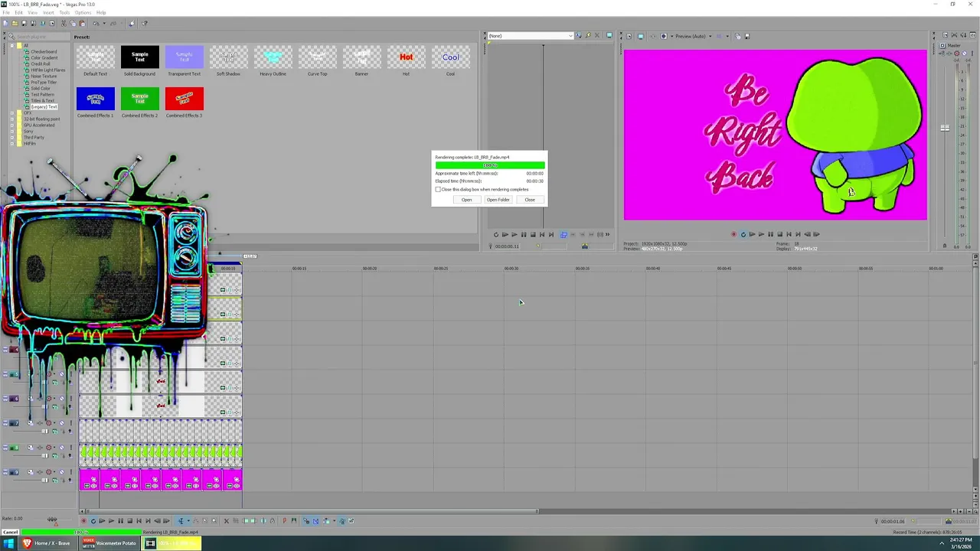Select the Hot text preset thumbnail
The width and height of the screenshot is (980, 551).
pos(406,57)
